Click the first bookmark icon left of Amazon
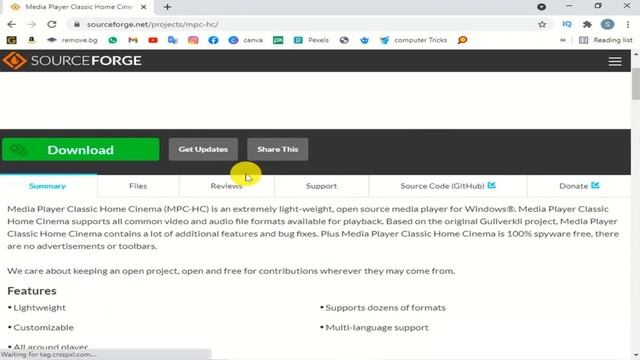Viewport: 640px width, 360px height. point(11,40)
